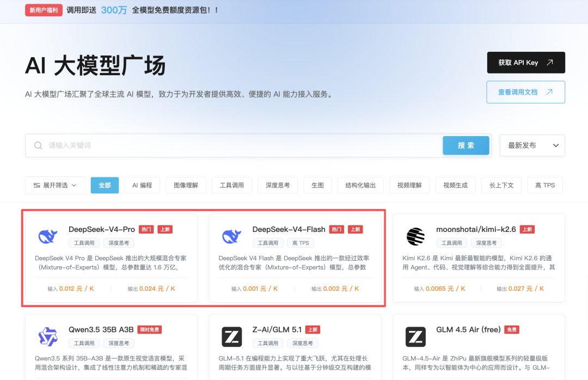Click the 深度思考 tag on DeepSeek-V4-Pro

[119, 243]
